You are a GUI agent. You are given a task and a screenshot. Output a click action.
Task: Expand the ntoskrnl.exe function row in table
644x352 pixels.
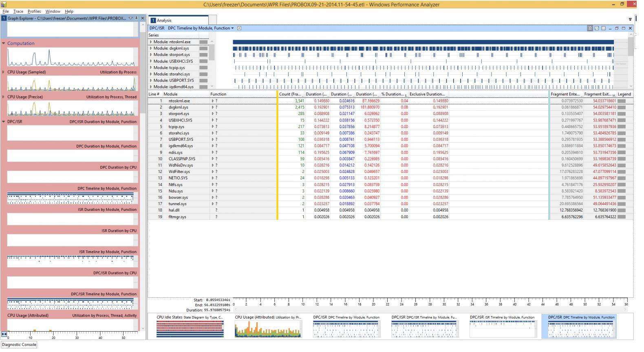click(212, 101)
